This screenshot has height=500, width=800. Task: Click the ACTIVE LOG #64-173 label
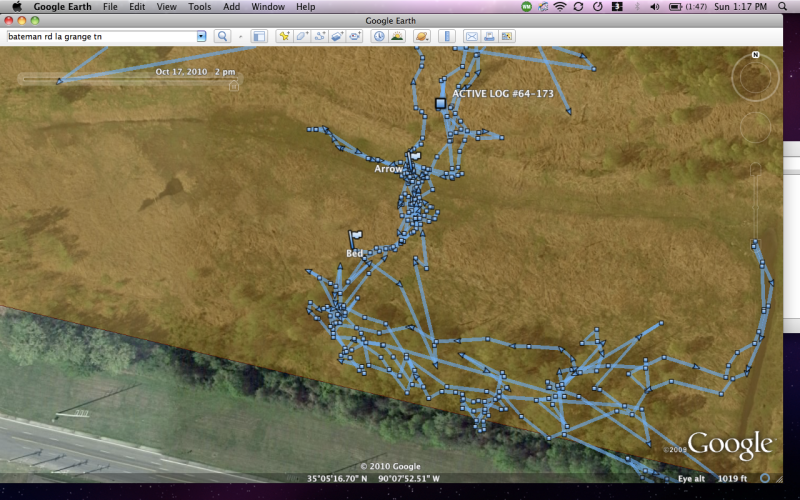click(503, 93)
